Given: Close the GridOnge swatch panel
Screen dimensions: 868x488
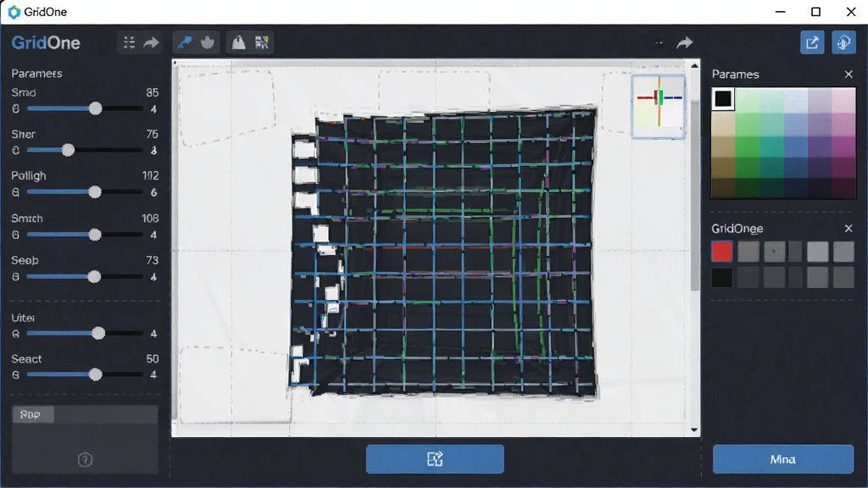Looking at the screenshot, I should pos(849,228).
